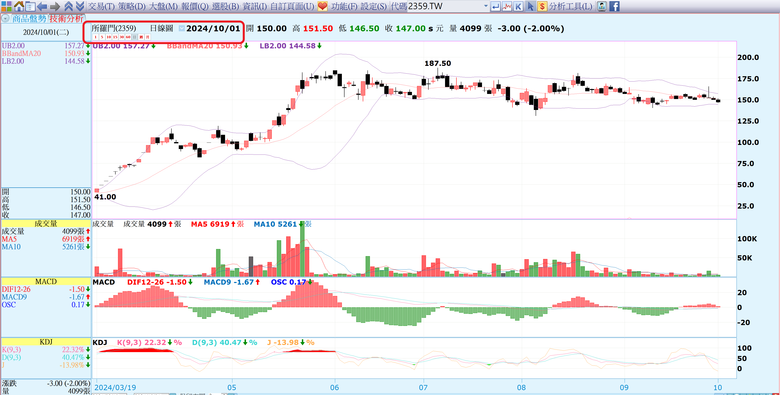Click the enter-arrow confirm icon
The width and height of the screenshot is (780, 395).
[x=495, y=7]
